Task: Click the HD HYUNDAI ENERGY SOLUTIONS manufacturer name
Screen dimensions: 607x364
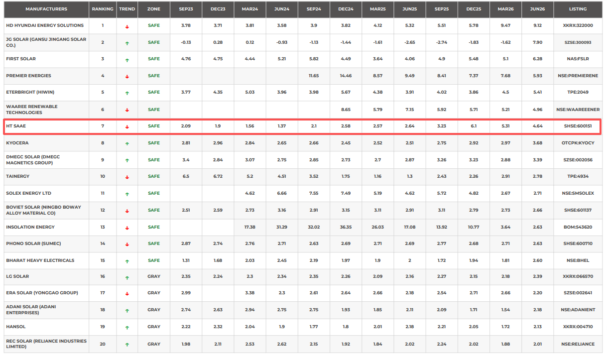Action: coord(45,25)
